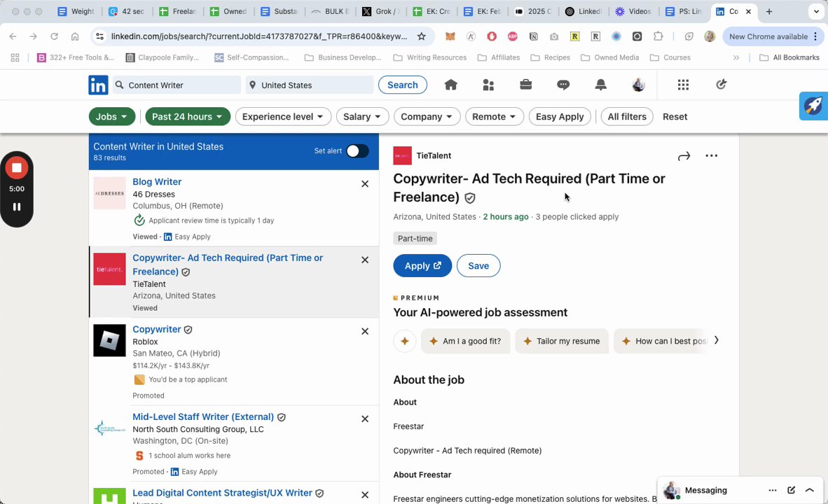Open the Jobs briefcase icon
828x504 pixels.
[x=525, y=85]
